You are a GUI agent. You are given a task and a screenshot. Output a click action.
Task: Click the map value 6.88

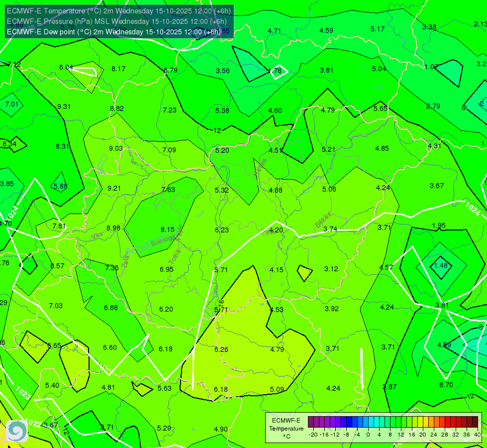111,308
